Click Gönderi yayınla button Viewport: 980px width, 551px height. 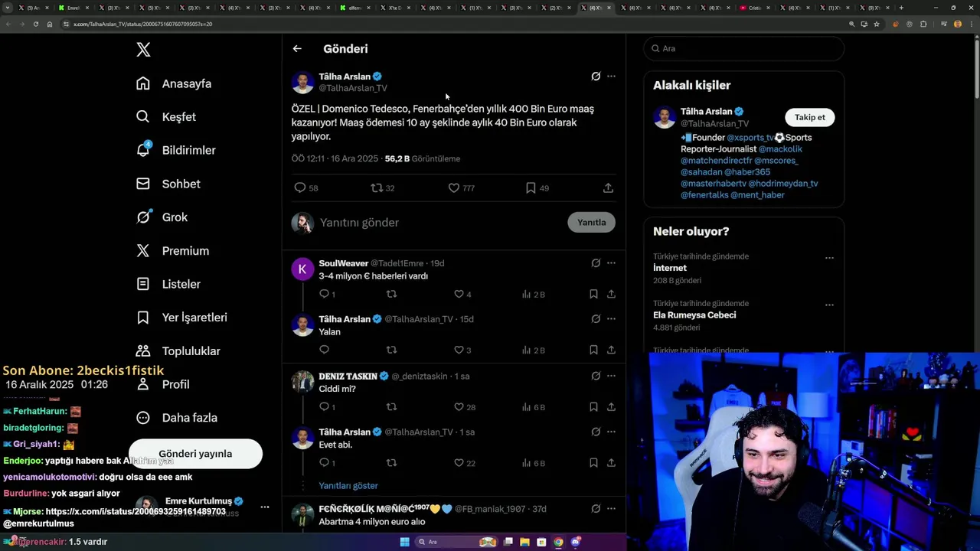[x=195, y=454]
